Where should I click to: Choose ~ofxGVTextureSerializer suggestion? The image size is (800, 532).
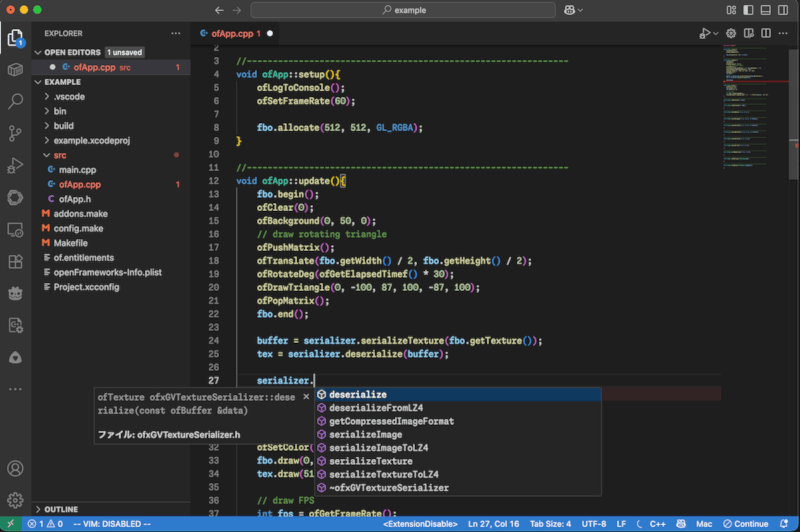click(x=458, y=487)
